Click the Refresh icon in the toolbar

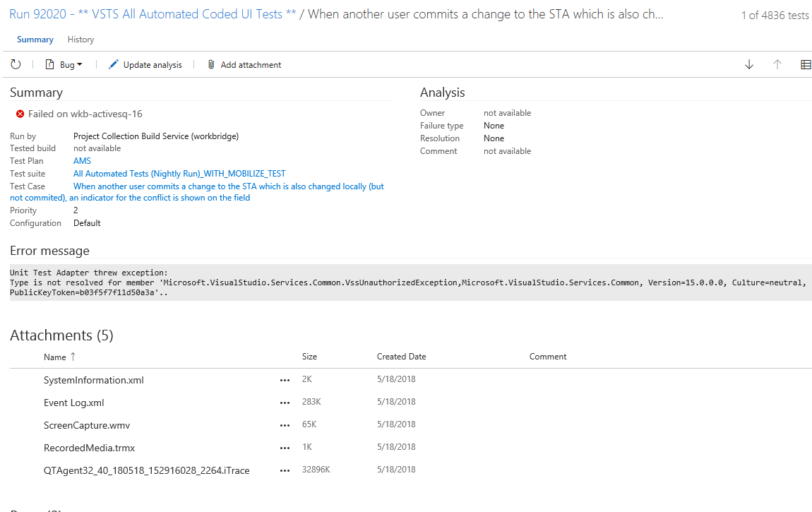(16, 64)
